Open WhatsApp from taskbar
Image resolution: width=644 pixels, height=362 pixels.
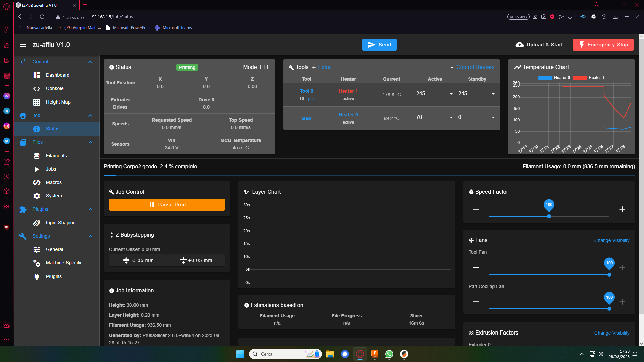tap(389, 354)
